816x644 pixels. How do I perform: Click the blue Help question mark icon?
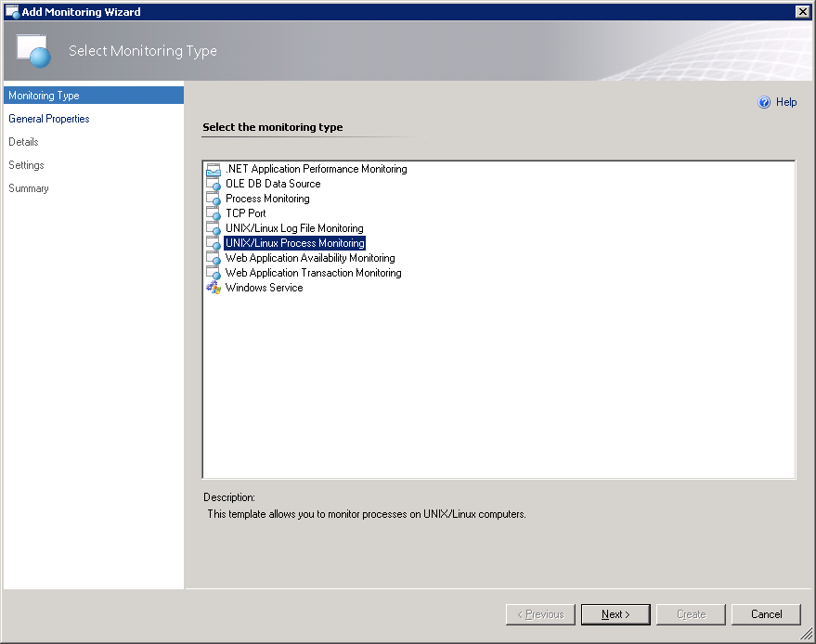[x=764, y=103]
